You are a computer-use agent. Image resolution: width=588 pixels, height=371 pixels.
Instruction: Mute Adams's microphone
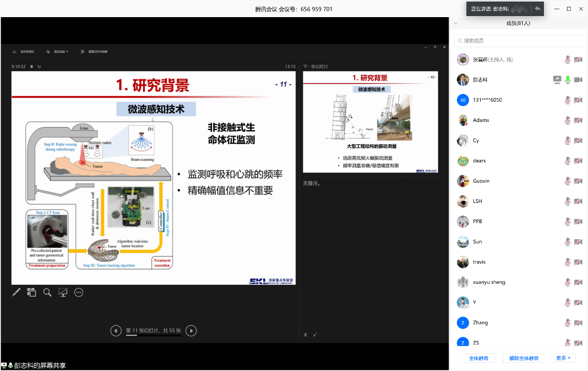point(568,120)
